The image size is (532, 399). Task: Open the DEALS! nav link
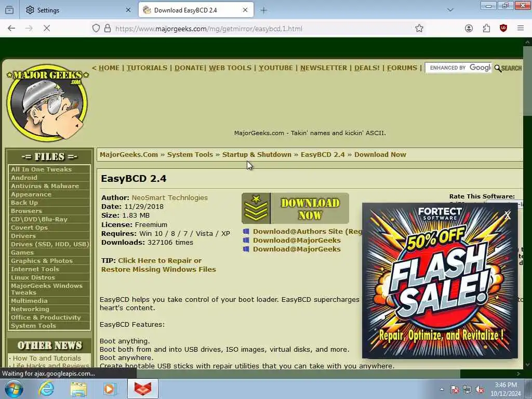point(367,68)
